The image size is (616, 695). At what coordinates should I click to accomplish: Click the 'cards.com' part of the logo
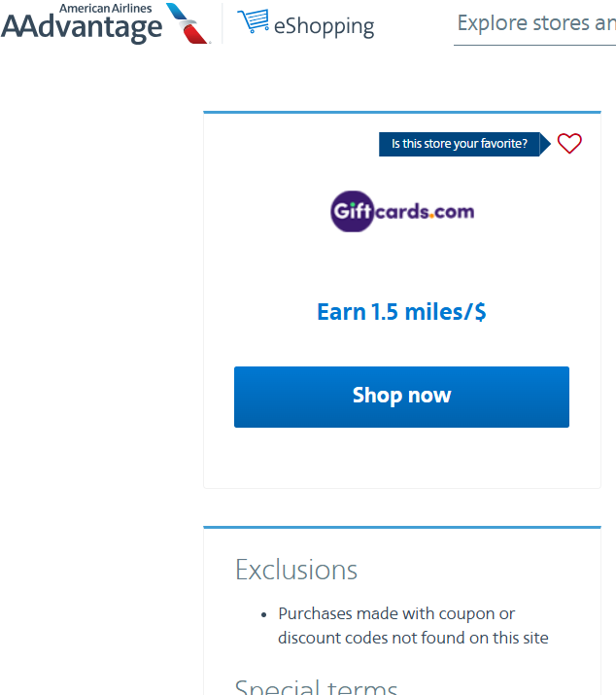(x=424, y=211)
